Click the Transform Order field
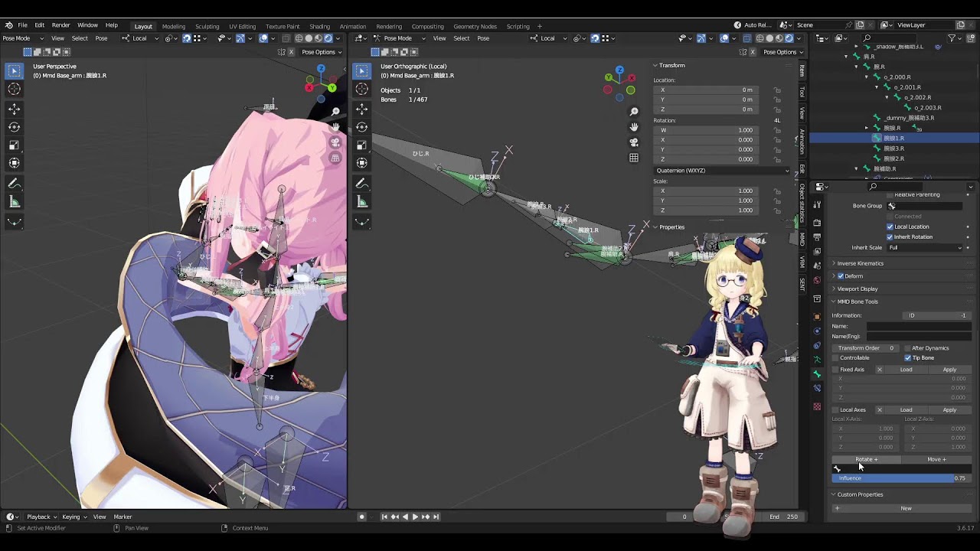Screen dimensions: 980x551 pos(865,348)
